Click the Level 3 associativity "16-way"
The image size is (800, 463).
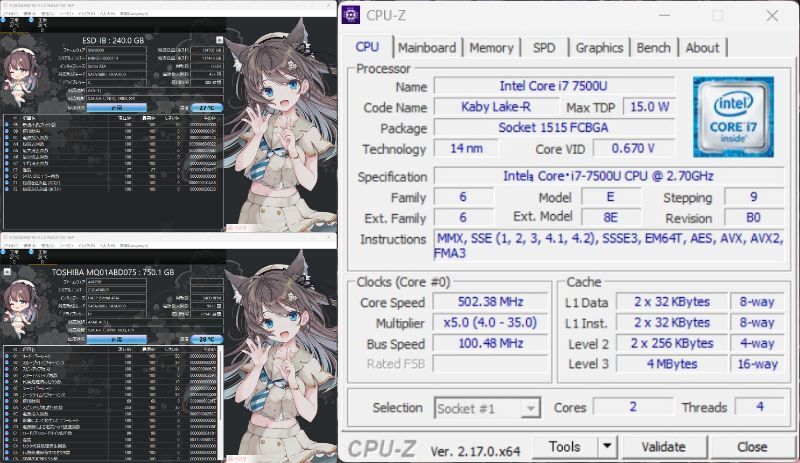coord(757,364)
